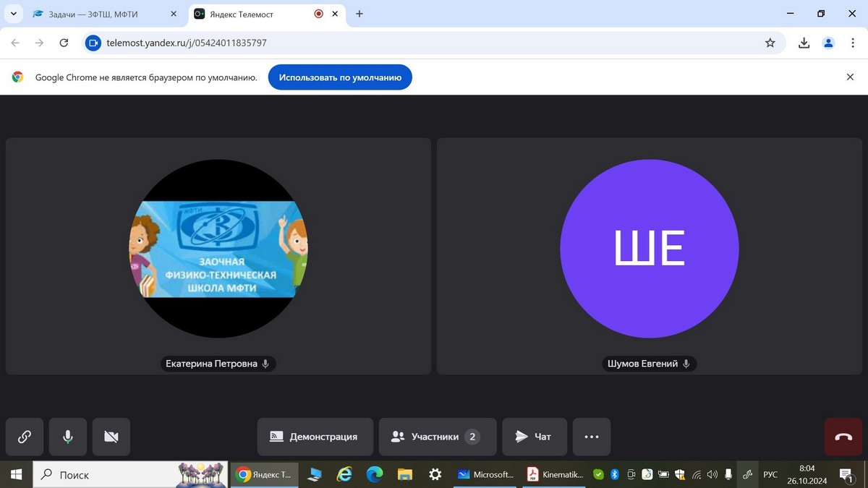This screenshot has width=868, height=488.
Task: Click the green shield tray icon
Action: [x=598, y=474]
